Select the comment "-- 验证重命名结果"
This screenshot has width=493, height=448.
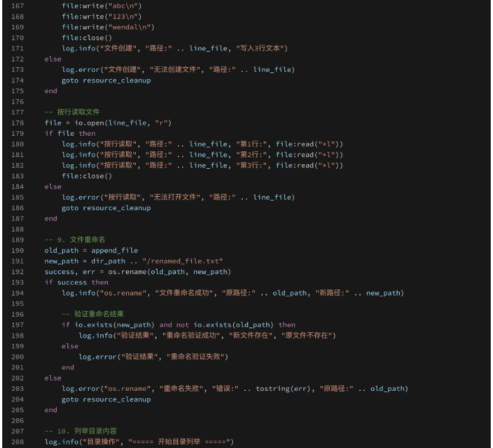pyautogui.click(x=93, y=315)
